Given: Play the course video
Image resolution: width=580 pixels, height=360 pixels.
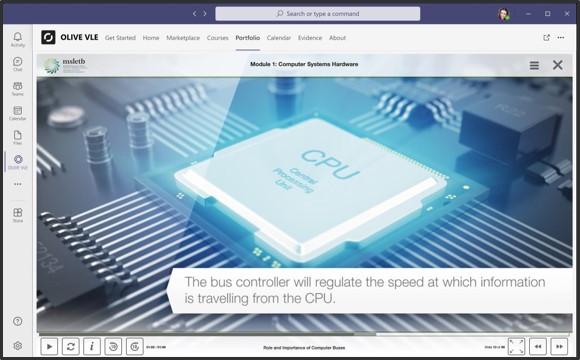Looking at the screenshot, I should (49, 347).
